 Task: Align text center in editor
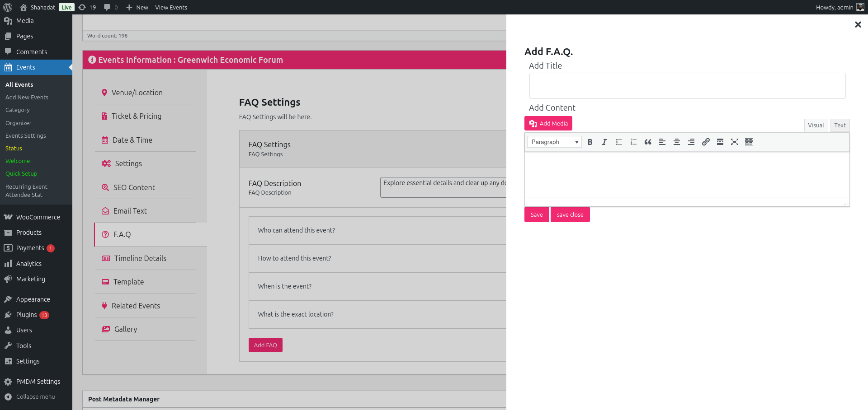tap(677, 142)
